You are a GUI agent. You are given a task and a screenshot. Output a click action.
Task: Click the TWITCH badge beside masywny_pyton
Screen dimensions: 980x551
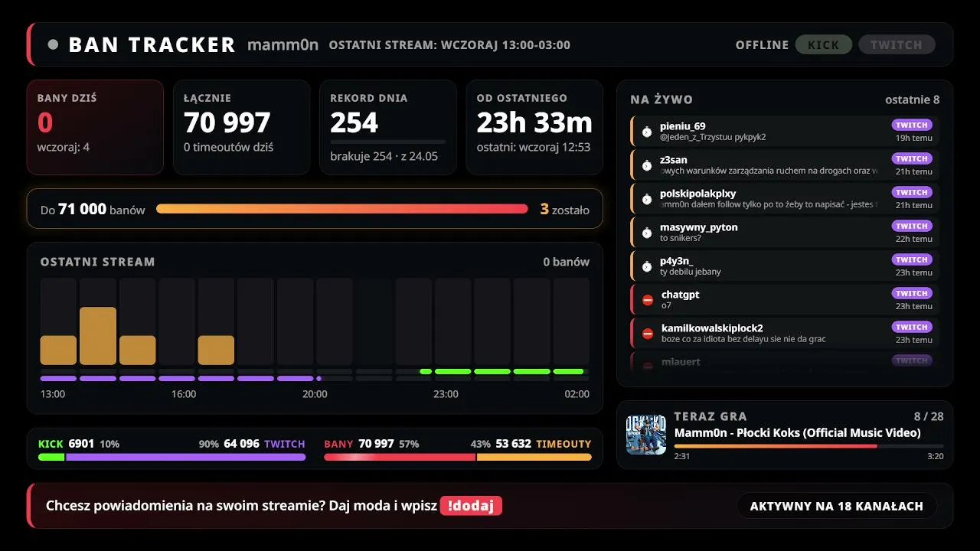click(912, 226)
